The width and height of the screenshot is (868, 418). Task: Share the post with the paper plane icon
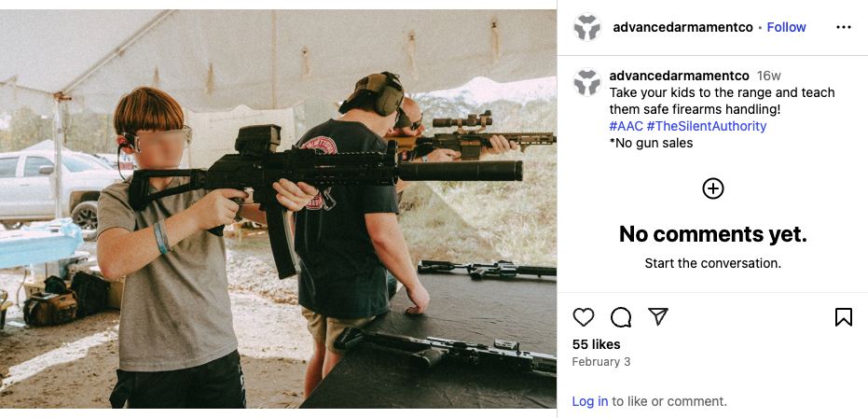tap(658, 316)
